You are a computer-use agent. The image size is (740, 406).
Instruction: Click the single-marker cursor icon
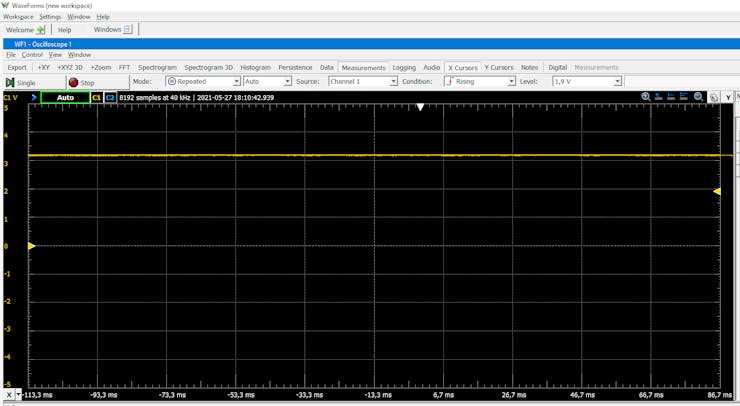tap(658, 97)
